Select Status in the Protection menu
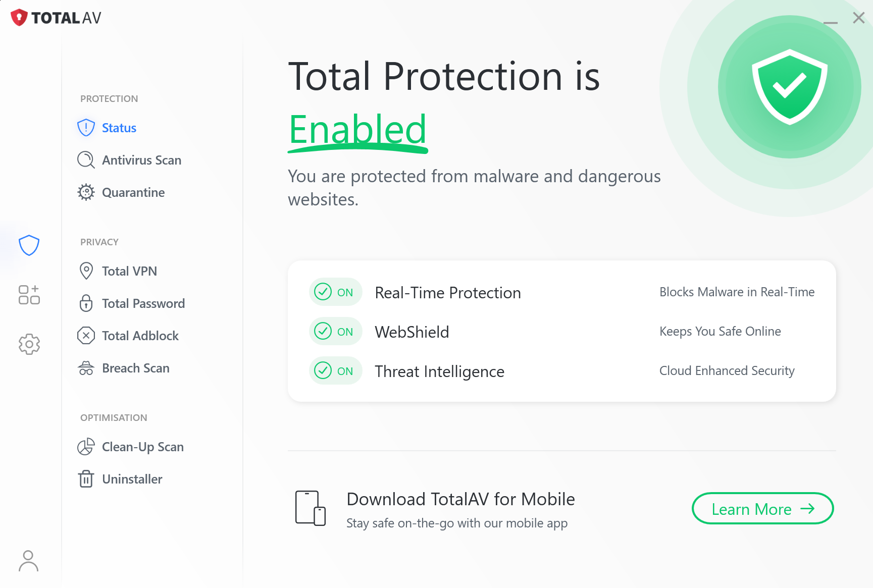Viewport: 873px width, 588px height. [x=119, y=128]
